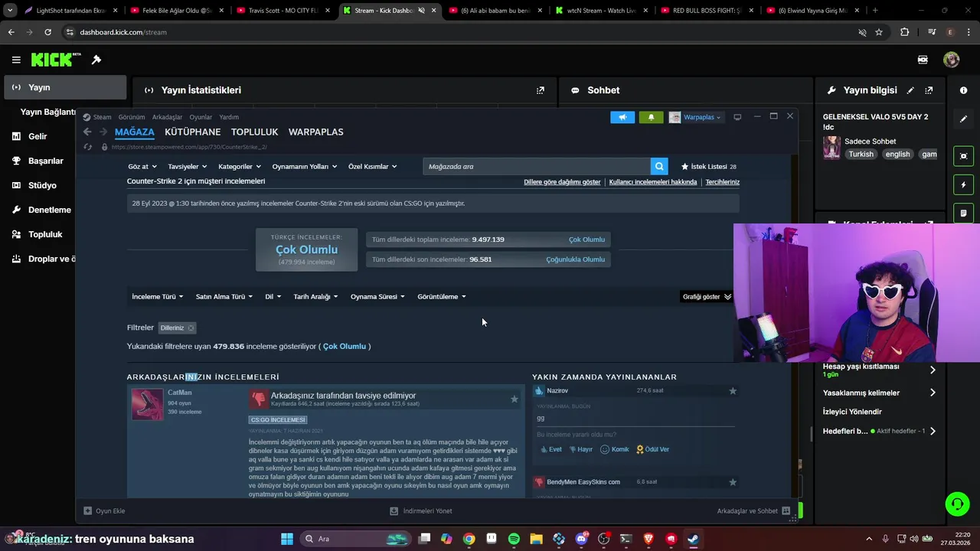Click the Steam store search field
This screenshot has width=980, height=551.
(537, 166)
